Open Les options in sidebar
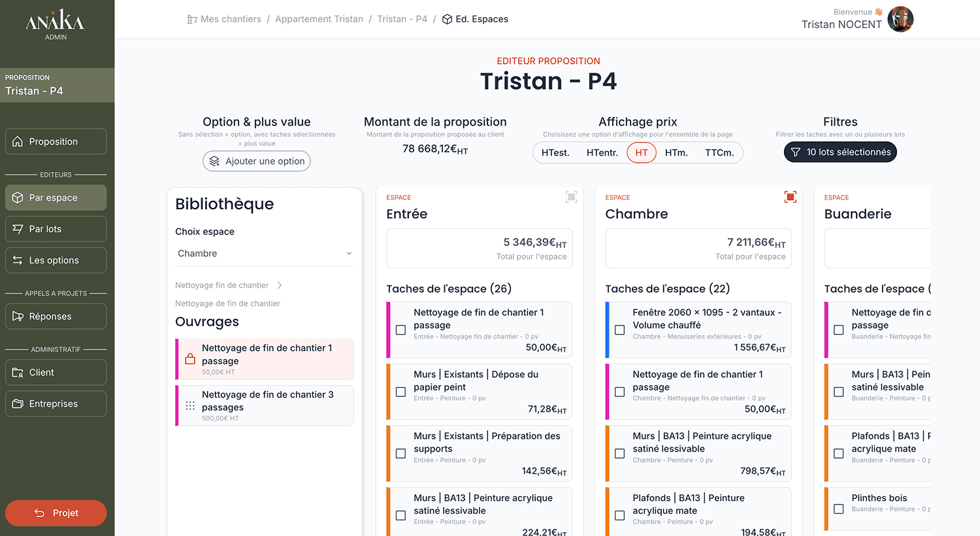The width and height of the screenshot is (980, 536). tap(56, 260)
